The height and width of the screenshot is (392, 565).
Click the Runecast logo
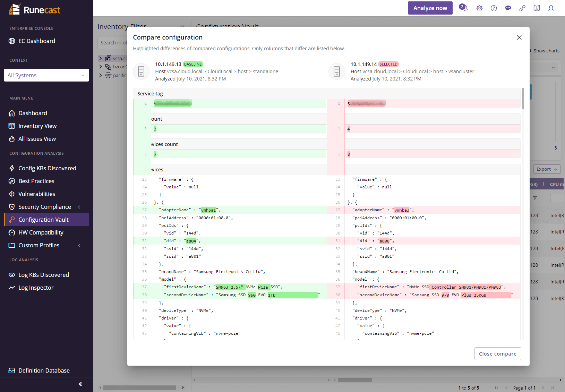(x=35, y=9)
